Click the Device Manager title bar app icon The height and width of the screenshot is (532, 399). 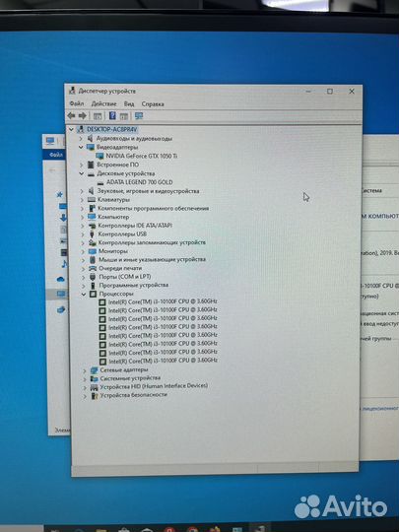tap(72, 91)
